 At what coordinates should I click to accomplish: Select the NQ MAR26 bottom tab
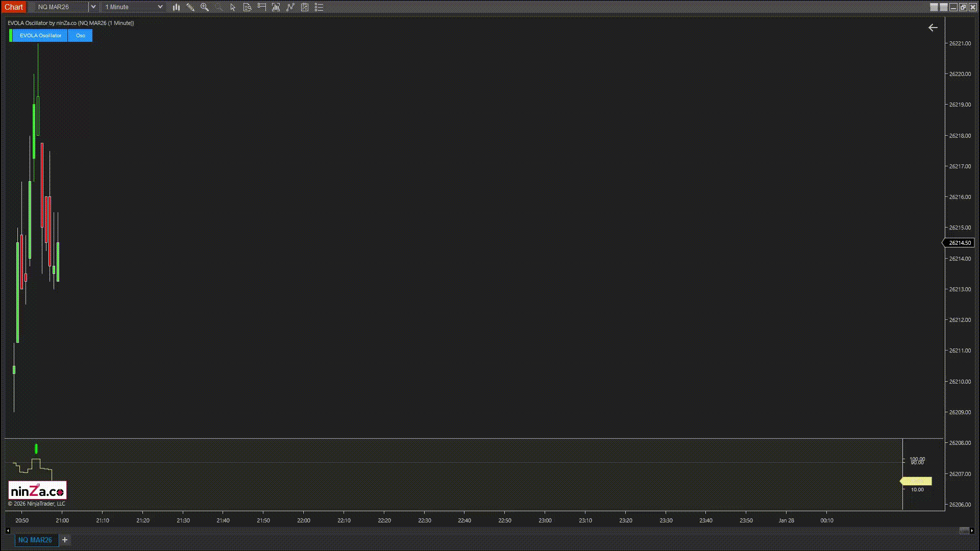[x=35, y=540]
